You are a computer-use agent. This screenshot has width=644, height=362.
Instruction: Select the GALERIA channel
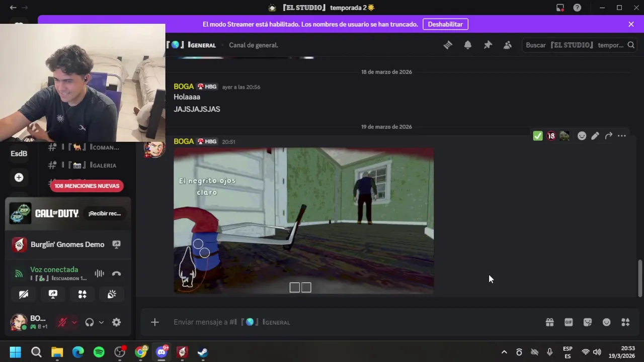point(87,165)
